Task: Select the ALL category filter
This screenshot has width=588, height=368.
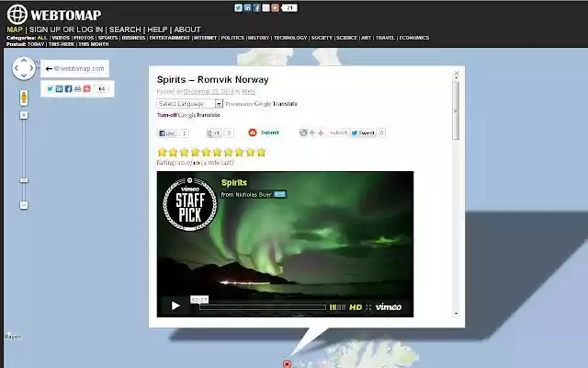Action: click(x=42, y=38)
